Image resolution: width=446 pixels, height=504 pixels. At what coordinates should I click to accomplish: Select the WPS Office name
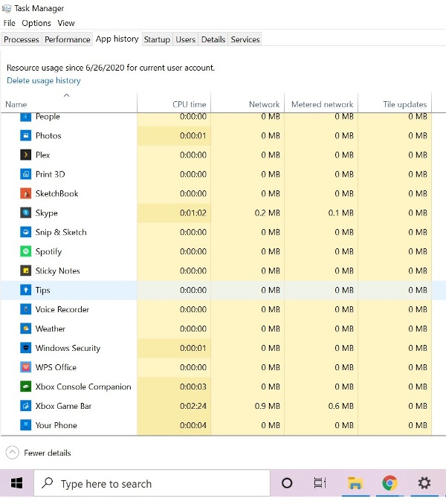(56, 367)
